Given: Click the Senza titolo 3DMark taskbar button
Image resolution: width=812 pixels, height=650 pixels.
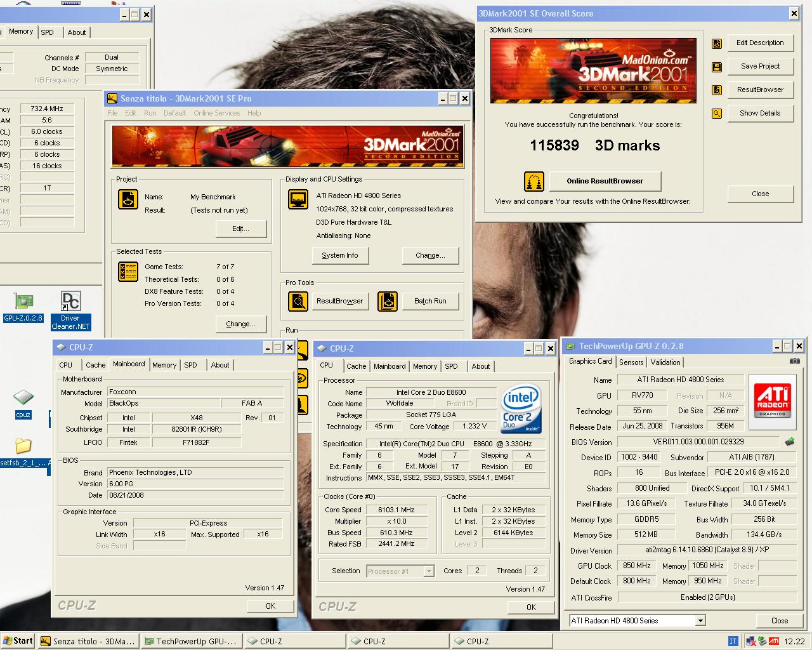Looking at the screenshot, I should point(88,641).
